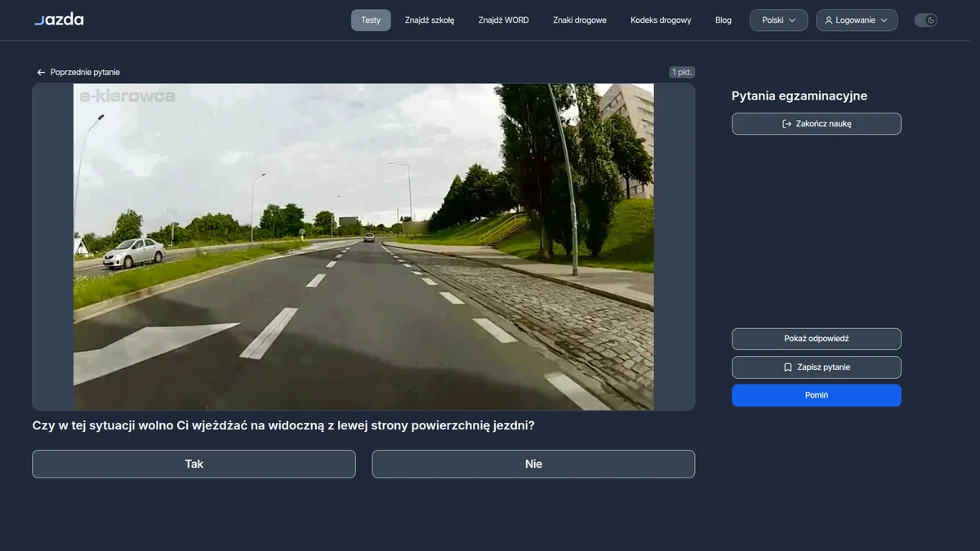Skip question with the Pomiń button
Screen dimensions: 980x551
pyautogui.click(x=817, y=395)
